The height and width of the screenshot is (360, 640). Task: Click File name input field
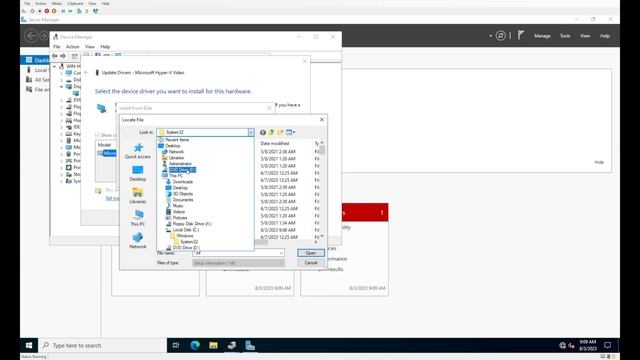pos(238,253)
